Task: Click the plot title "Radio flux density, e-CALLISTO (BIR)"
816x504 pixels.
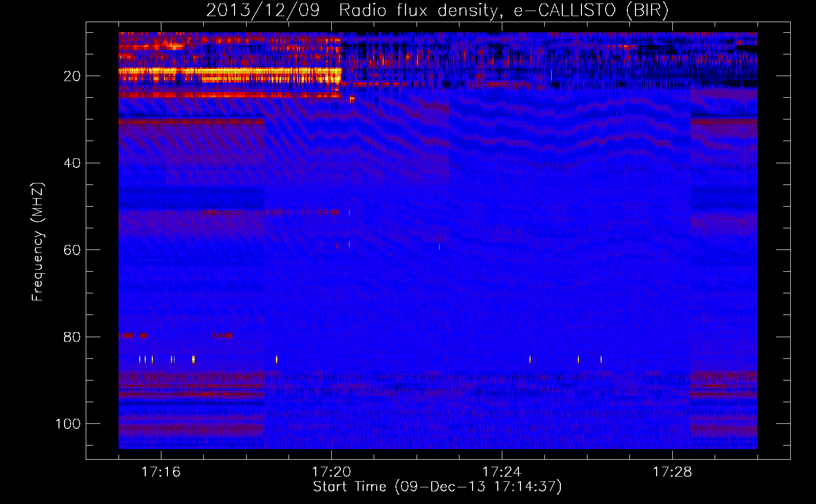Action: [503, 11]
